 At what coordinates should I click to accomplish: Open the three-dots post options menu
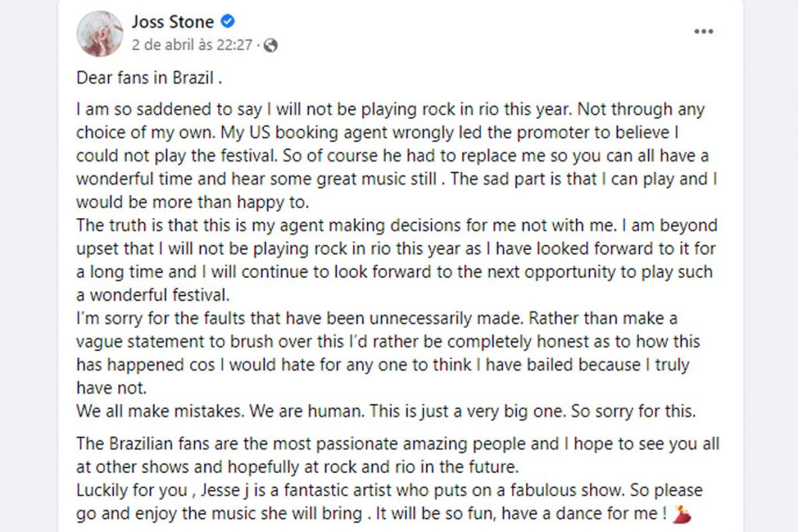click(x=704, y=32)
